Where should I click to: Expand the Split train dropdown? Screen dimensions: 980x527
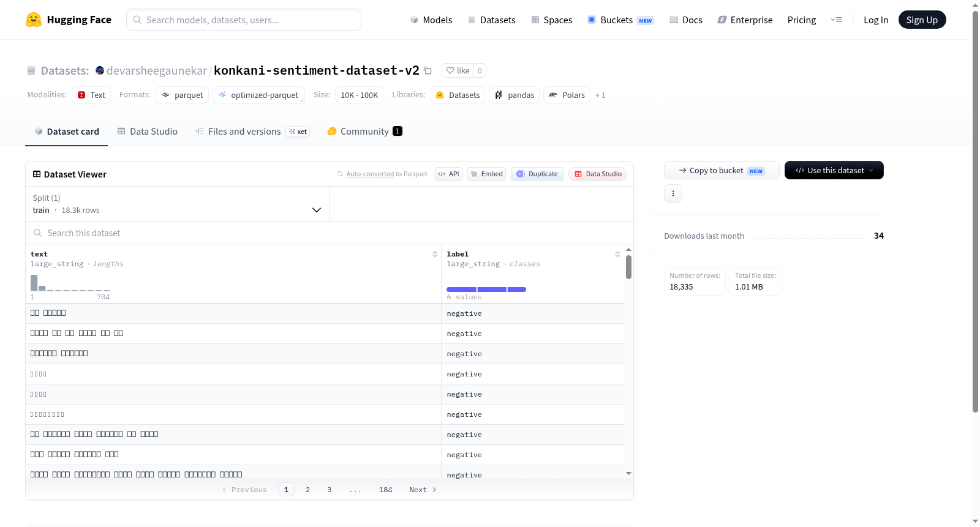point(177,204)
